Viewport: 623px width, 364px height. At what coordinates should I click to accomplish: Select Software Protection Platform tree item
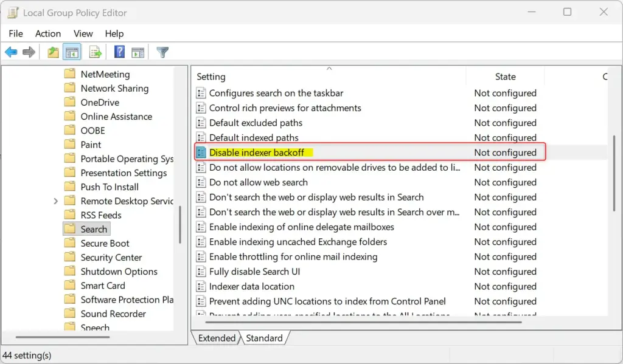(x=127, y=300)
